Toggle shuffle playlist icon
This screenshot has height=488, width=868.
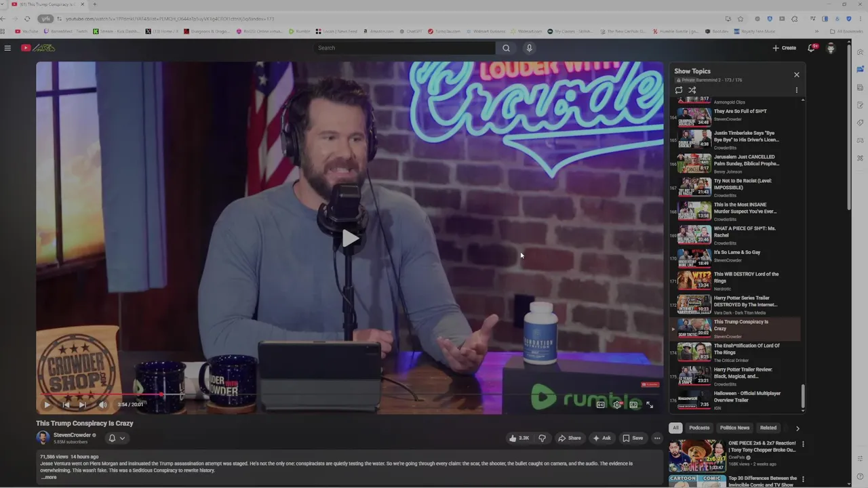(x=692, y=90)
